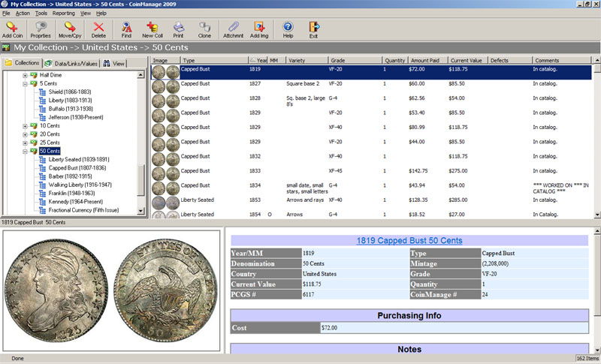Viewport: 601px width, 364px height.
Task: Click the $72.00 Cost field
Action: point(455,328)
